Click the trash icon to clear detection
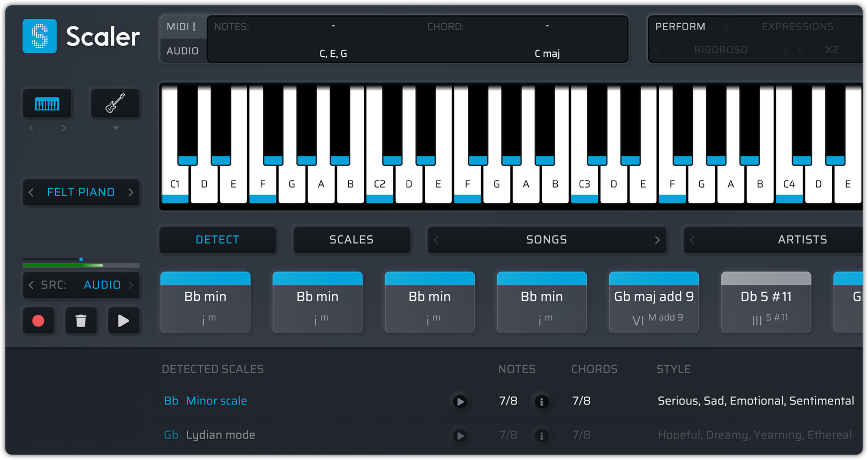This screenshot has height=460, width=868. coord(81,321)
